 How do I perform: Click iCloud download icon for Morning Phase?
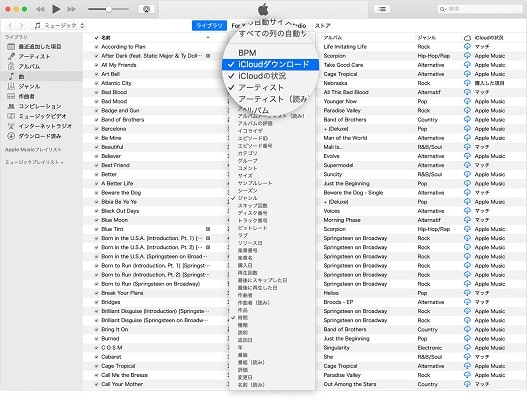[x=467, y=220]
